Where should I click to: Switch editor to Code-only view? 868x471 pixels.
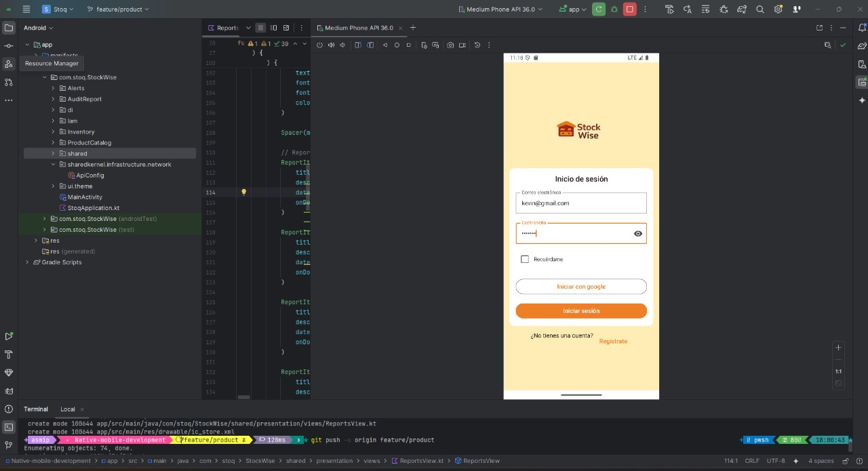pos(260,28)
